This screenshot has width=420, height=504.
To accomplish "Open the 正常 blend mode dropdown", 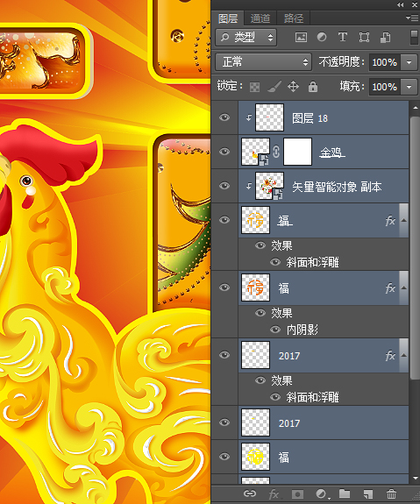I will [263, 62].
